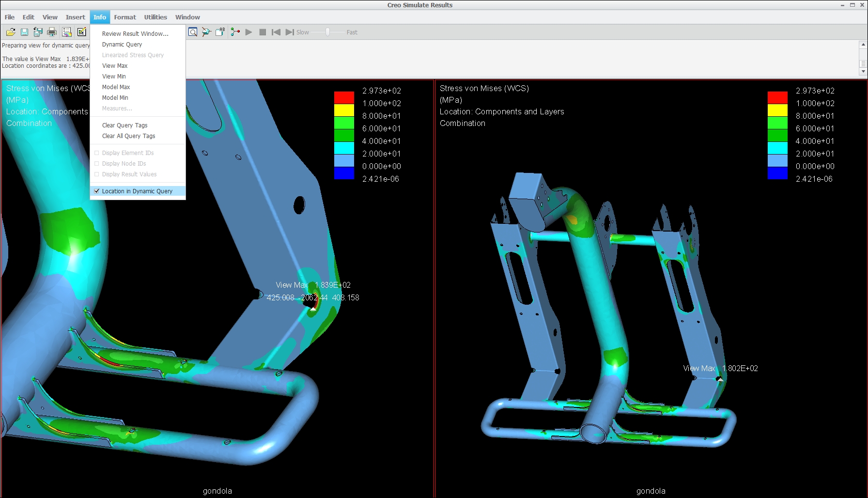Click the Fast speed label

pyautogui.click(x=352, y=32)
